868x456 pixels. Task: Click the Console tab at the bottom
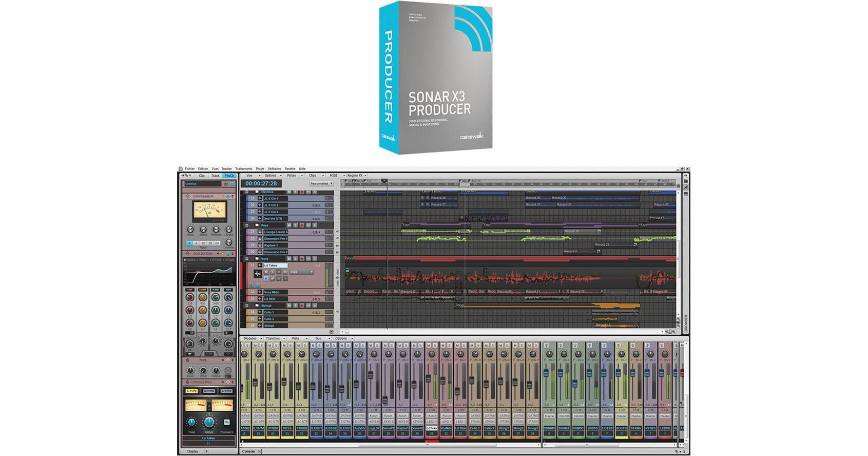(248, 451)
